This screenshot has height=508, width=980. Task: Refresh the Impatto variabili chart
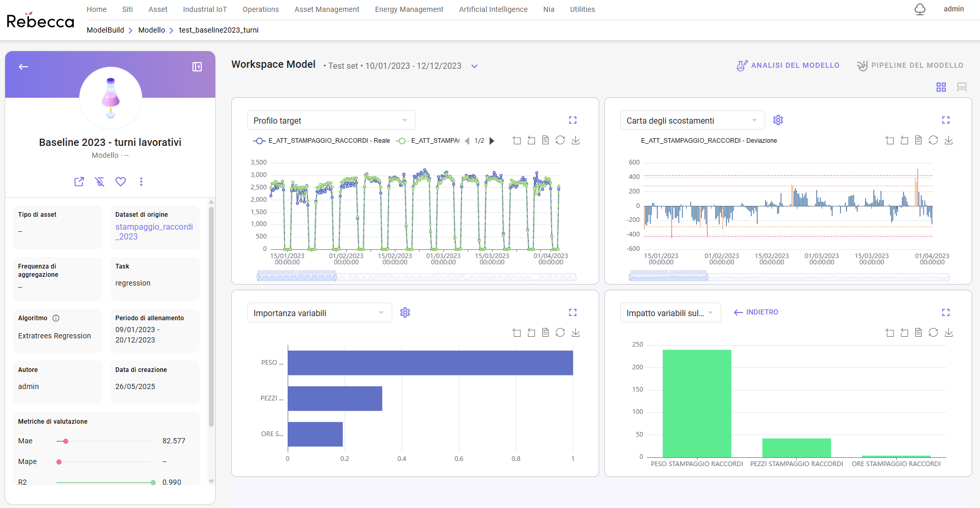coord(933,333)
